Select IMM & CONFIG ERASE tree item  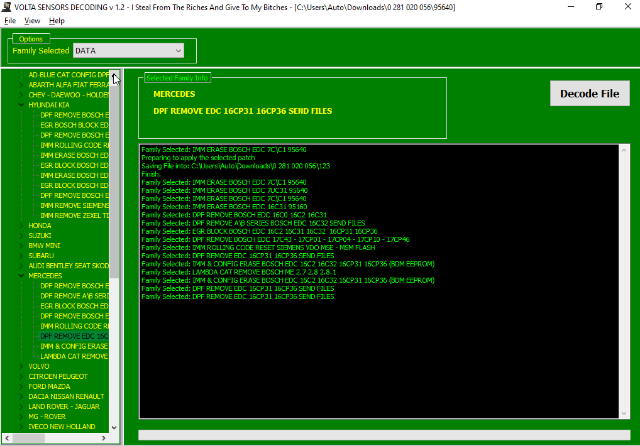tap(74, 346)
